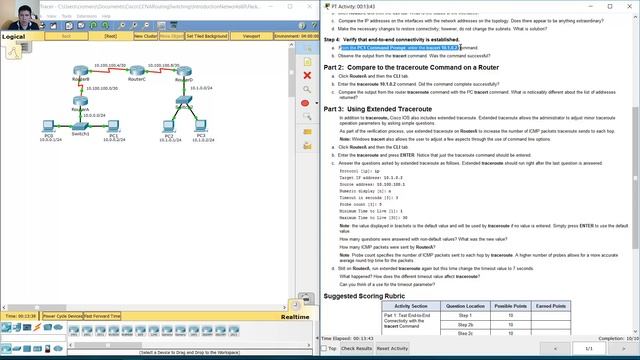The height and width of the screenshot is (360, 640).
Task: Click the Copy icon in main toolbar
Action: point(69,26)
